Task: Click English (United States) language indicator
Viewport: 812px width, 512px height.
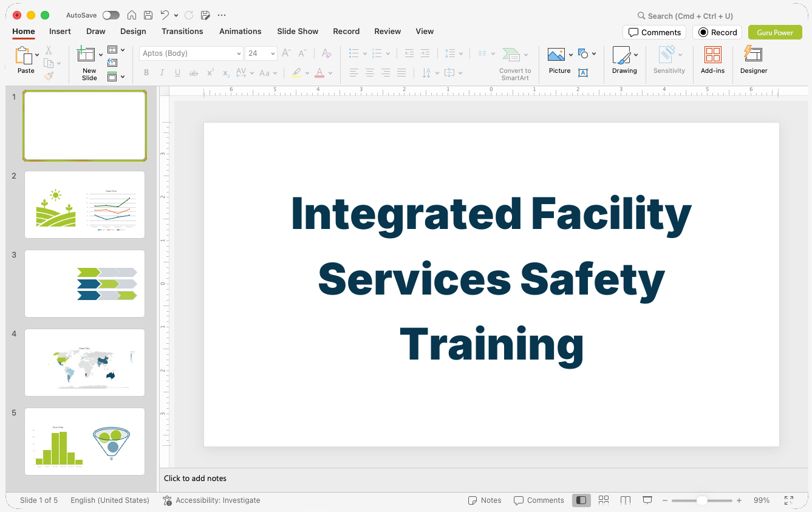Action: click(110, 500)
